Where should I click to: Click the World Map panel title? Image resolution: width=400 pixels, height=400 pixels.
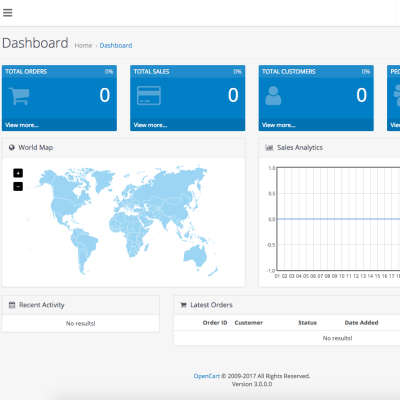click(x=36, y=147)
